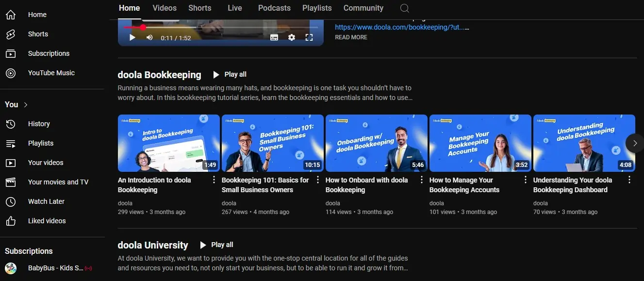The image size is (644, 281).
Task: Switch to the channel Home tab
Action: pos(129,8)
